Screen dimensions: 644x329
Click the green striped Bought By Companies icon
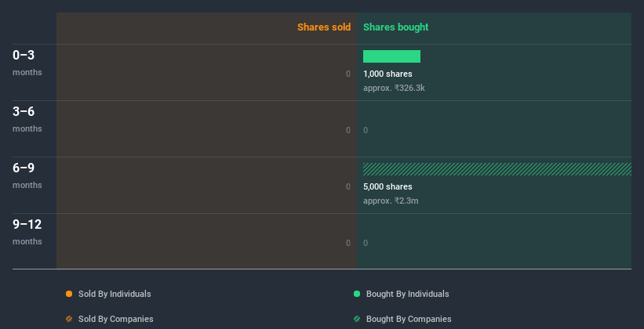357,319
